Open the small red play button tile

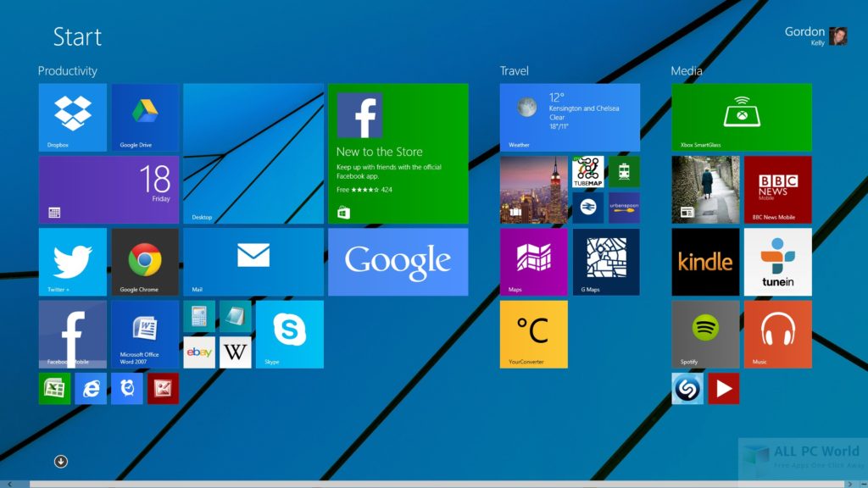point(724,388)
